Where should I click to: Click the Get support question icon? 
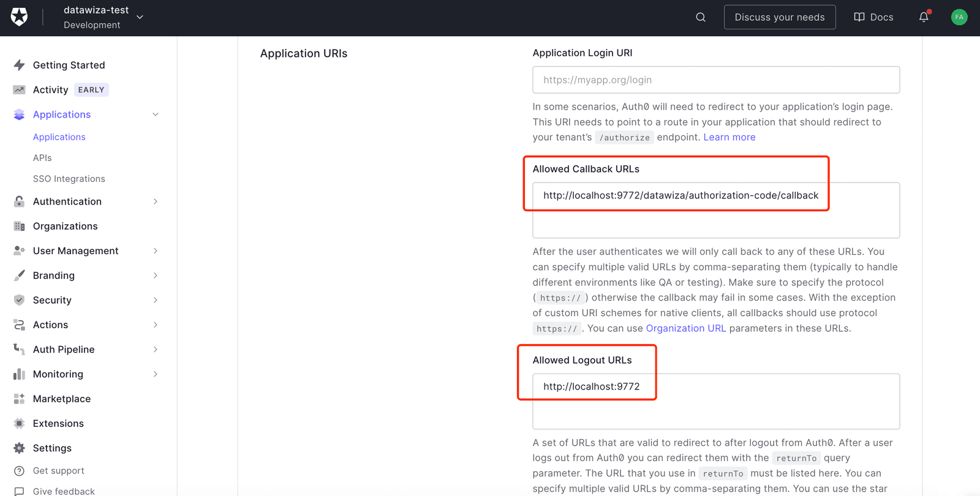[20, 471]
